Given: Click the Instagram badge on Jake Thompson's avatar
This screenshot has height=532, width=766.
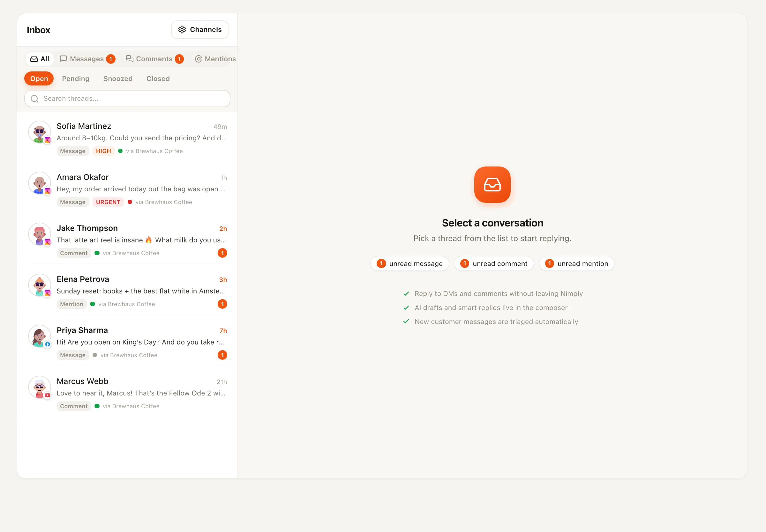Looking at the screenshot, I should point(48,242).
